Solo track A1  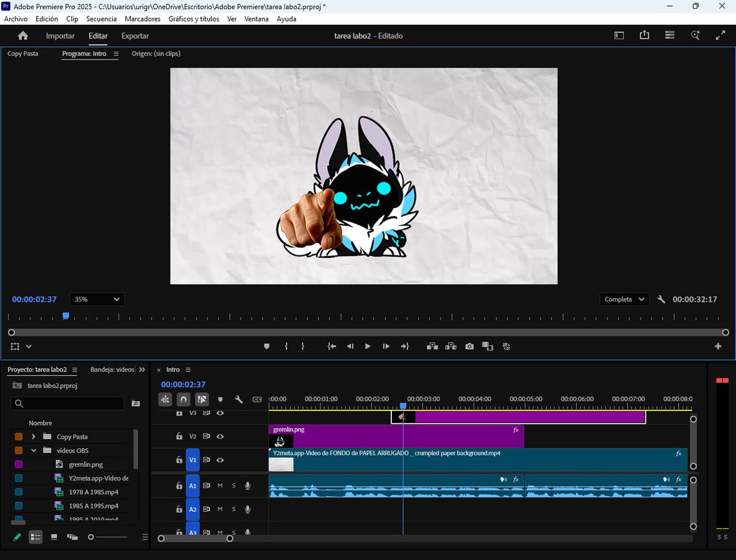(234, 486)
